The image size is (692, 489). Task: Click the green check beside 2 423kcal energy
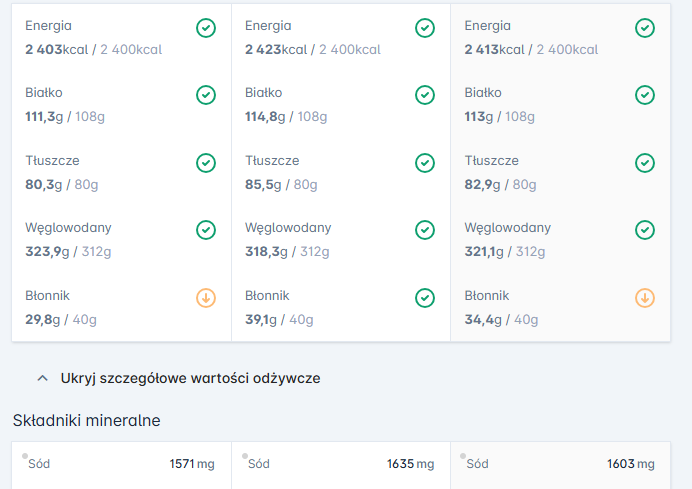tap(425, 28)
